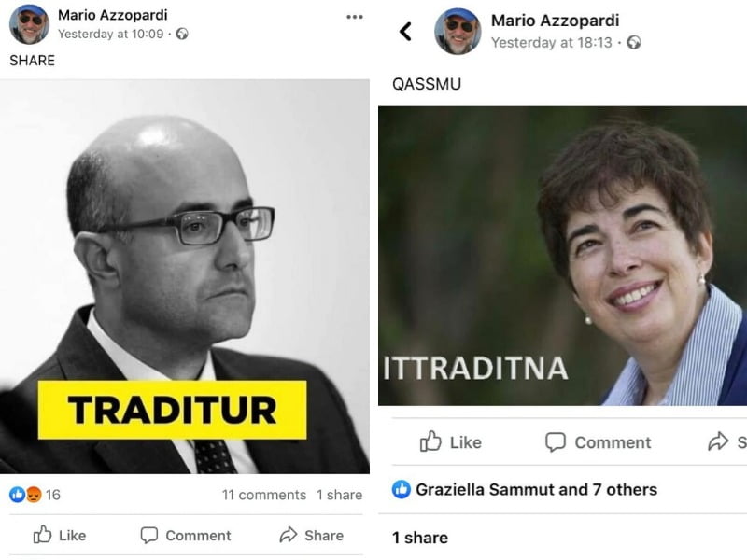Viewport: 747px width, 560px height.
Task: Open the TRADITUR image
Action: pyautogui.click(x=185, y=276)
